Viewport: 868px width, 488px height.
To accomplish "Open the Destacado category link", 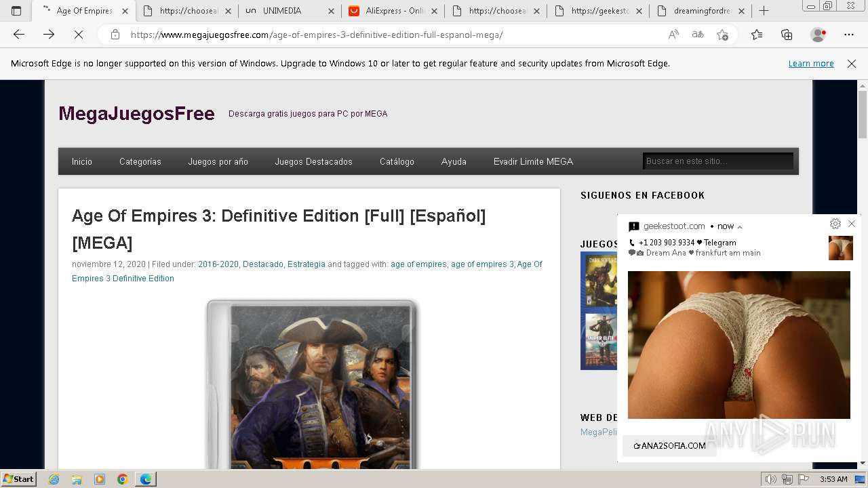I will pos(263,264).
